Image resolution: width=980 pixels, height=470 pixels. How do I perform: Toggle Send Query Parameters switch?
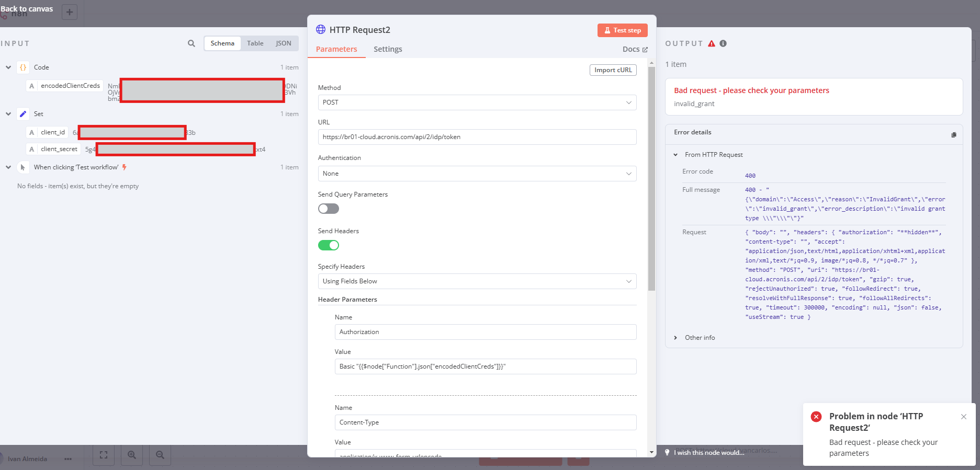[x=329, y=209]
